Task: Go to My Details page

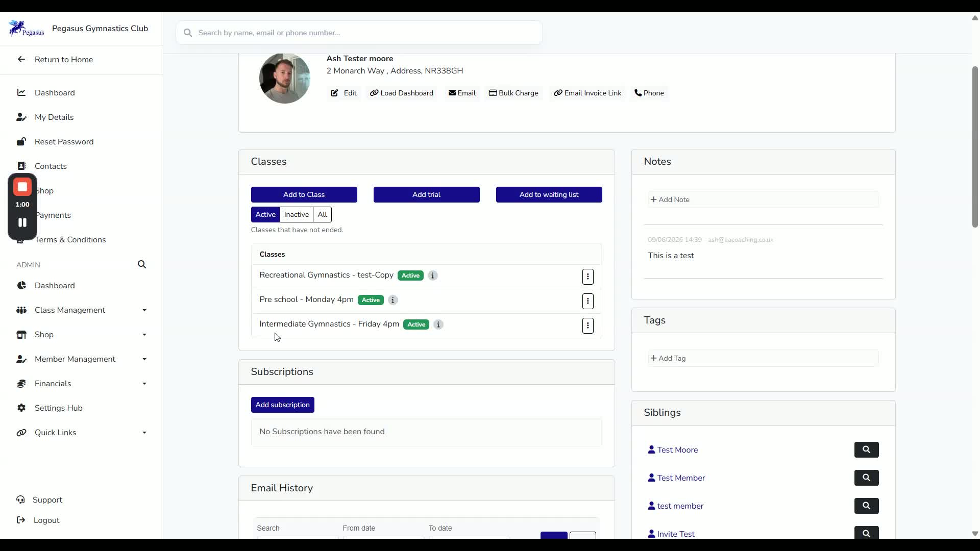Action: click(x=54, y=117)
